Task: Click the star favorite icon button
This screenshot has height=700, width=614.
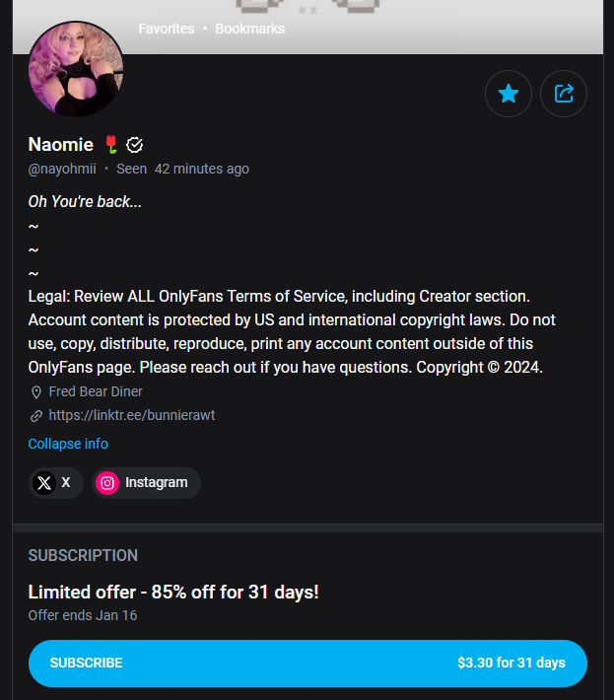Action: 509,94
